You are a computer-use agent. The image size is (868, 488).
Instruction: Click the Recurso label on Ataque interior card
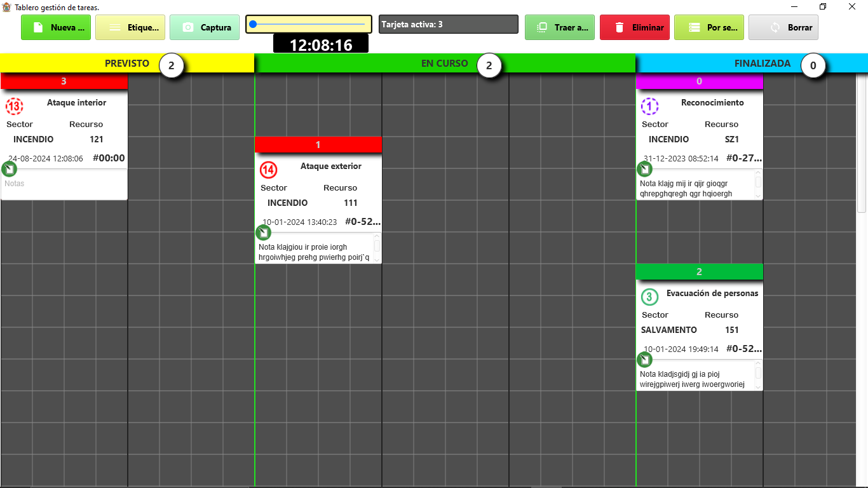pyautogui.click(x=86, y=125)
